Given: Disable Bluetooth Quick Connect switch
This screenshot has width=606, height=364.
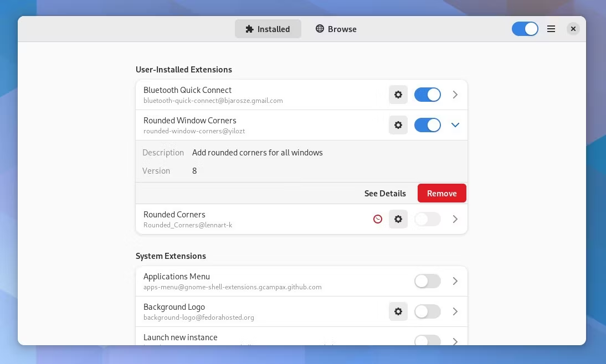Looking at the screenshot, I should pyautogui.click(x=428, y=95).
